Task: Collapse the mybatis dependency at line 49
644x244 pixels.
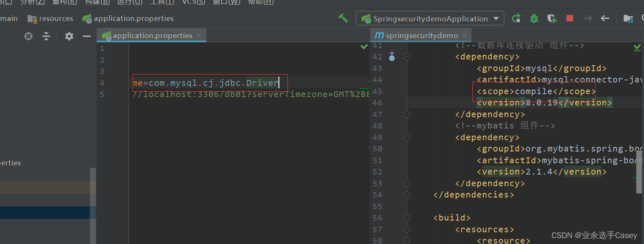Action: click(406, 137)
